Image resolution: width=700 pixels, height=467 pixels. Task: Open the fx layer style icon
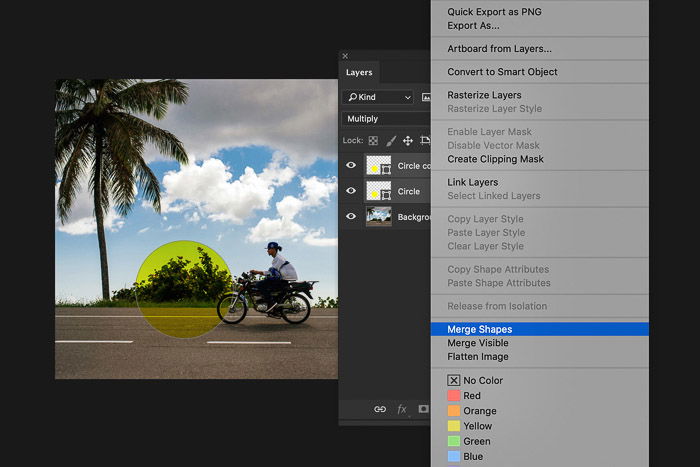[402, 409]
